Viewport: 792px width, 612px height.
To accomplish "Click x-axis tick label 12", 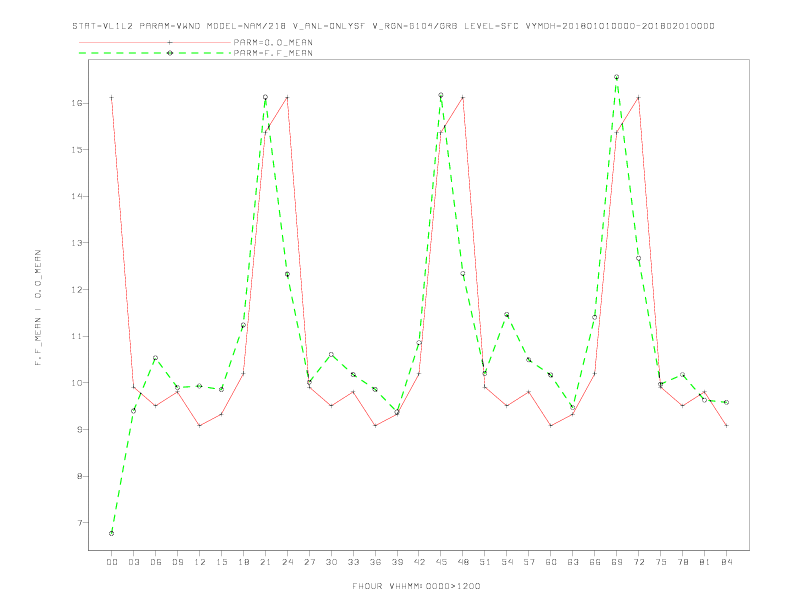I will pyautogui.click(x=200, y=562).
